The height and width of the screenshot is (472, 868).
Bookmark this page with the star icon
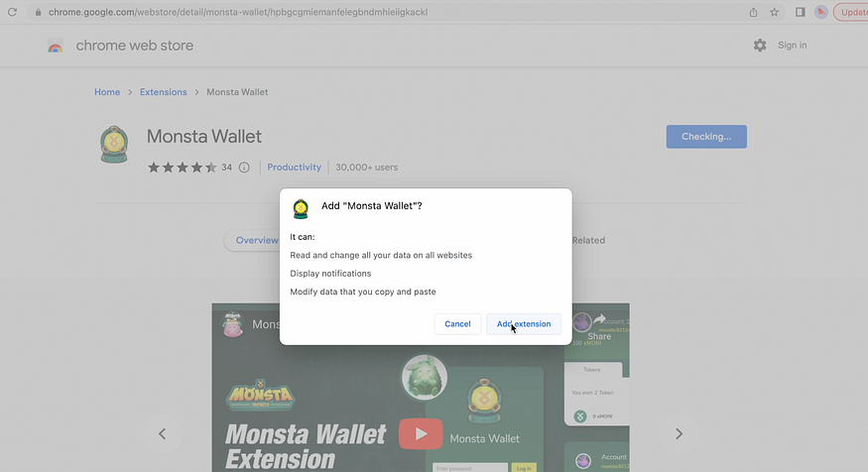775,12
